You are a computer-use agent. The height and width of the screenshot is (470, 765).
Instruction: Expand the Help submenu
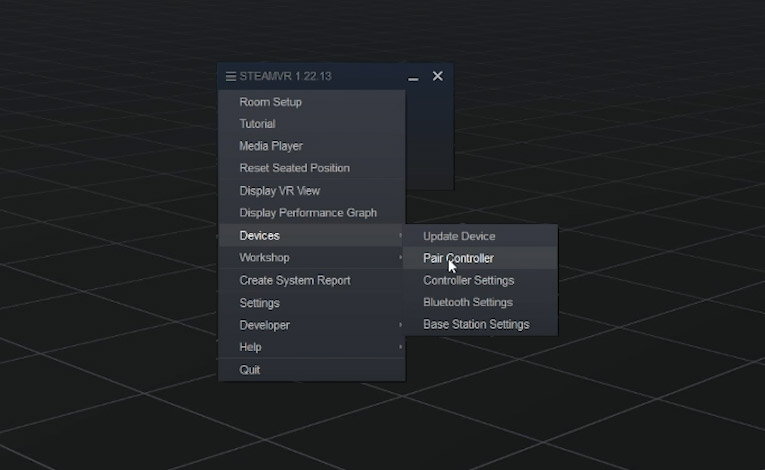250,347
